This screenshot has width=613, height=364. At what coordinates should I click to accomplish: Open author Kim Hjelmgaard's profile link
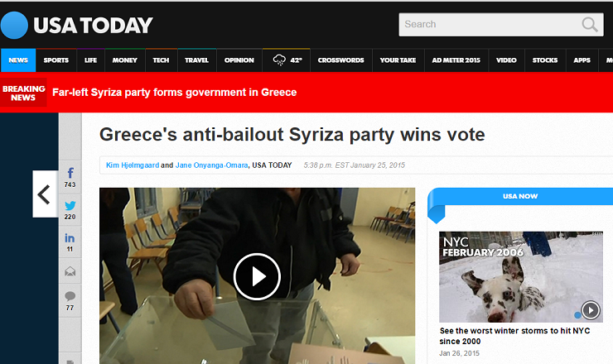(133, 165)
